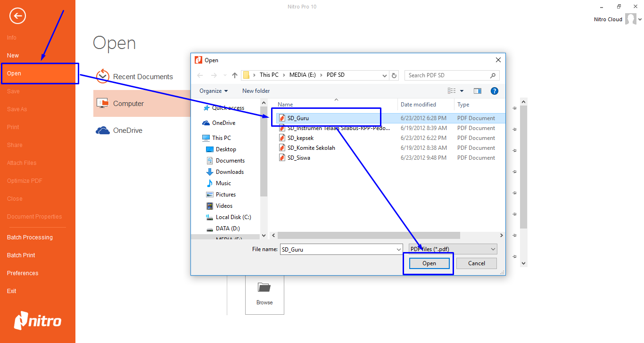Open the view options dropdown arrow
Viewport: 644px width, 343px height.
[x=462, y=91]
